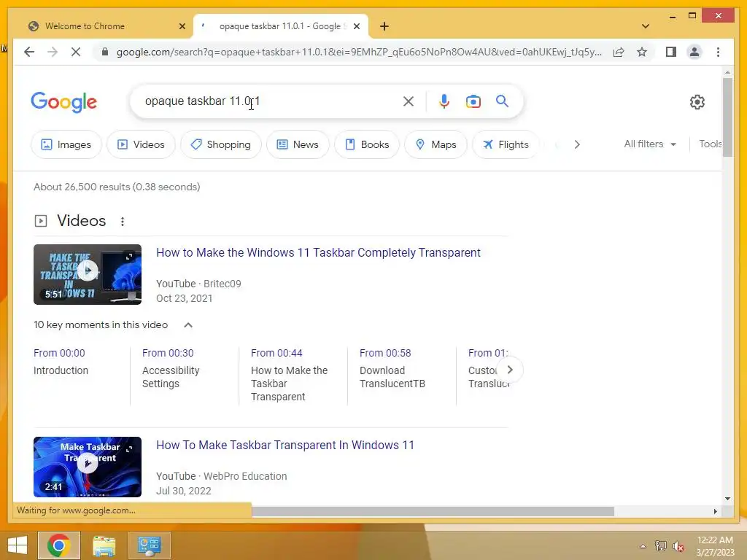Filter results by Books
The width and height of the screenshot is (747, 560).
click(x=367, y=144)
